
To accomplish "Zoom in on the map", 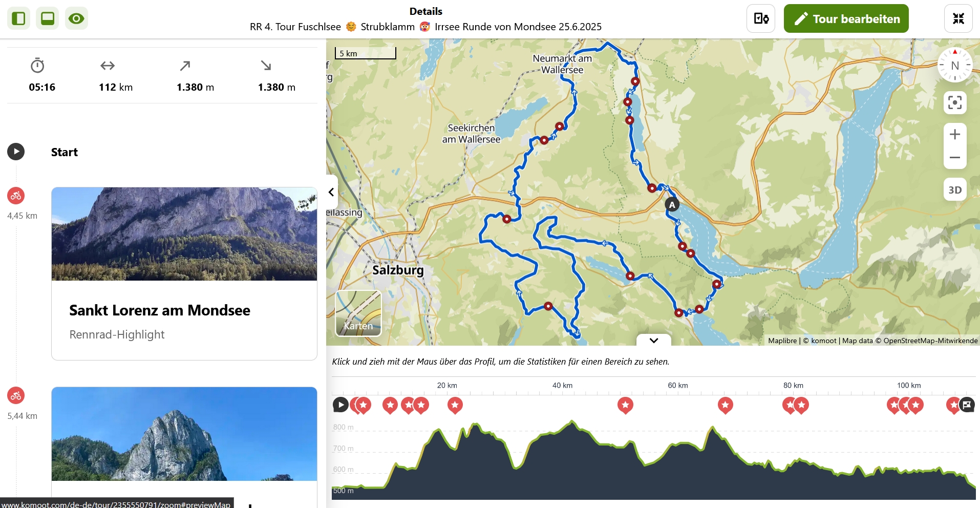I will point(954,135).
